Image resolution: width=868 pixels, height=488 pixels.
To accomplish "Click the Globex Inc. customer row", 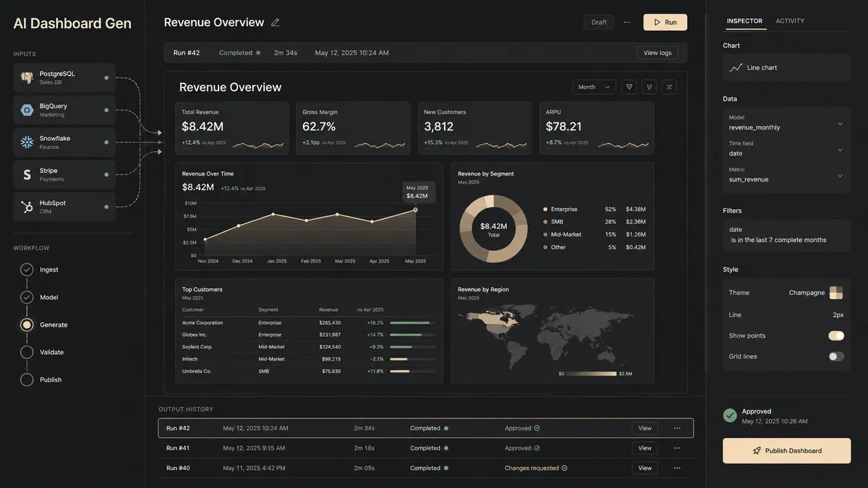I will point(309,335).
